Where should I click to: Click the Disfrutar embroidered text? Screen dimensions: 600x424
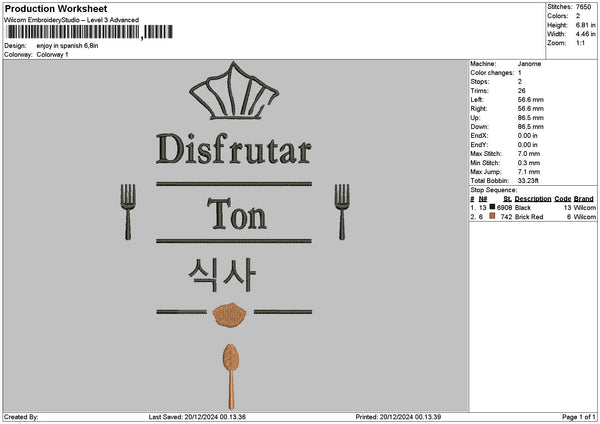234,149
